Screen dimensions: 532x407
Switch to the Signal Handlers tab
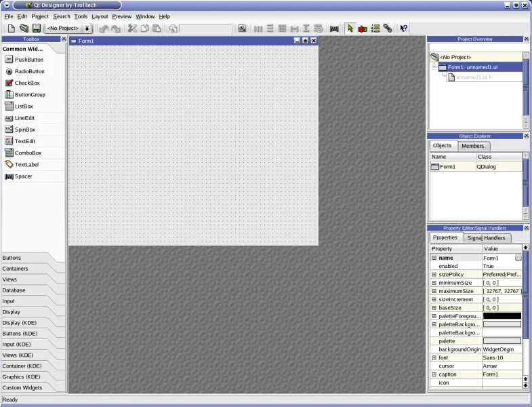pyautogui.click(x=486, y=238)
